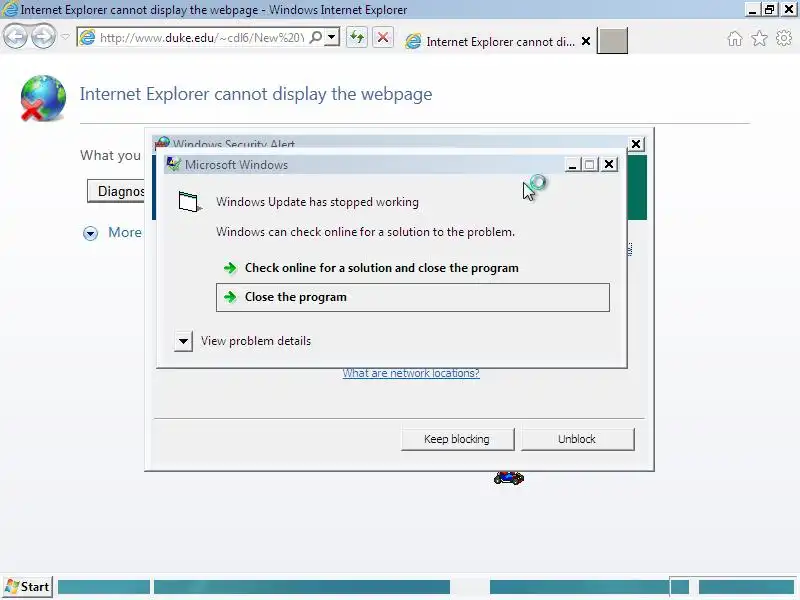The image size is (800, 600).
Task: Open the address bar autocomplete dropdown arrow
Action: coord(332,37)
